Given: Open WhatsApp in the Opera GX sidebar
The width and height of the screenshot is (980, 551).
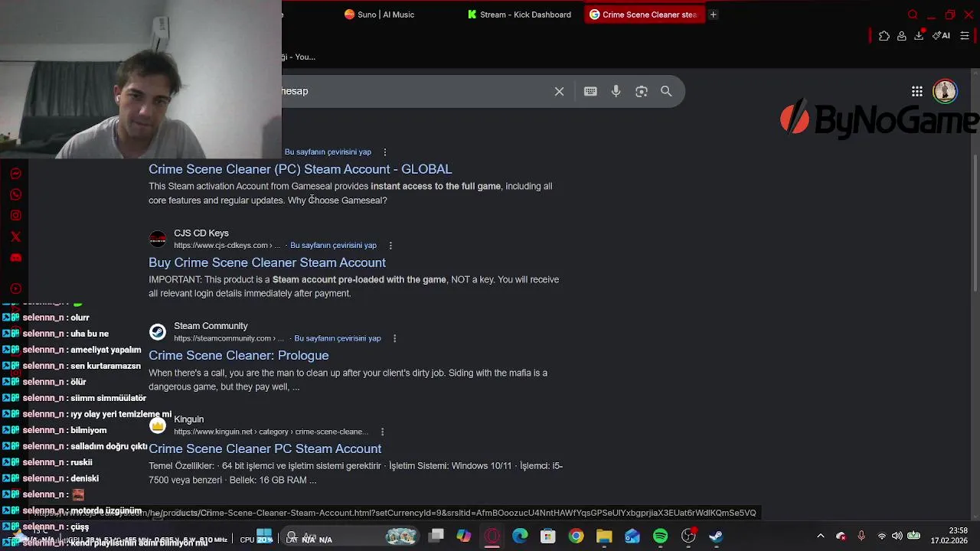Looking at the screenshot, I should click(x=15, y=194).
